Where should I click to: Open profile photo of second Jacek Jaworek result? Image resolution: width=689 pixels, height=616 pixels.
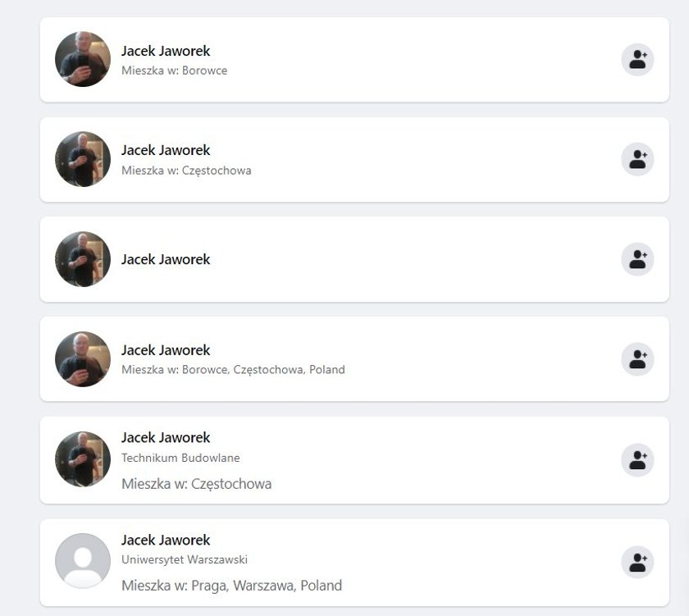tap(83, 159)
